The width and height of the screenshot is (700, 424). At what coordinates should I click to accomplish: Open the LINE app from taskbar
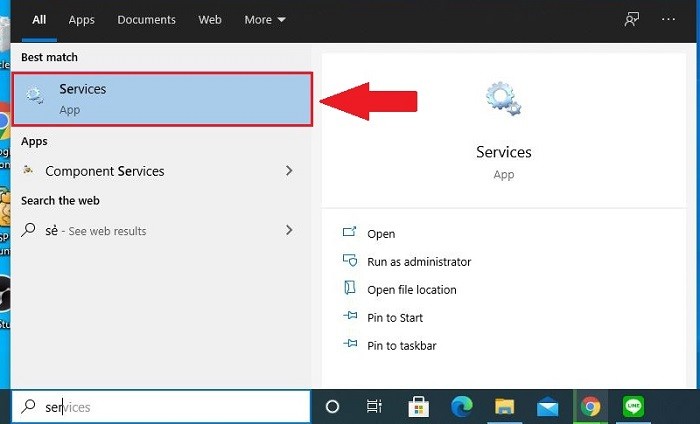tap(633, 407)
